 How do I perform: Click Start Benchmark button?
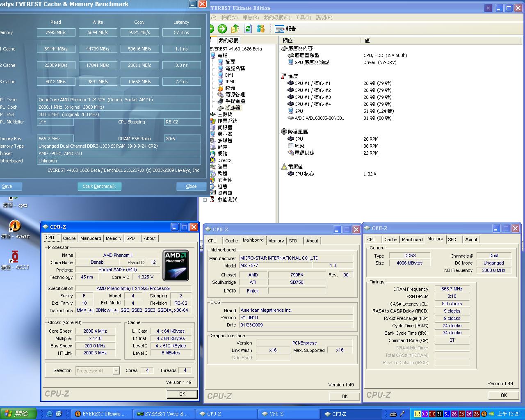click(99, 186)
